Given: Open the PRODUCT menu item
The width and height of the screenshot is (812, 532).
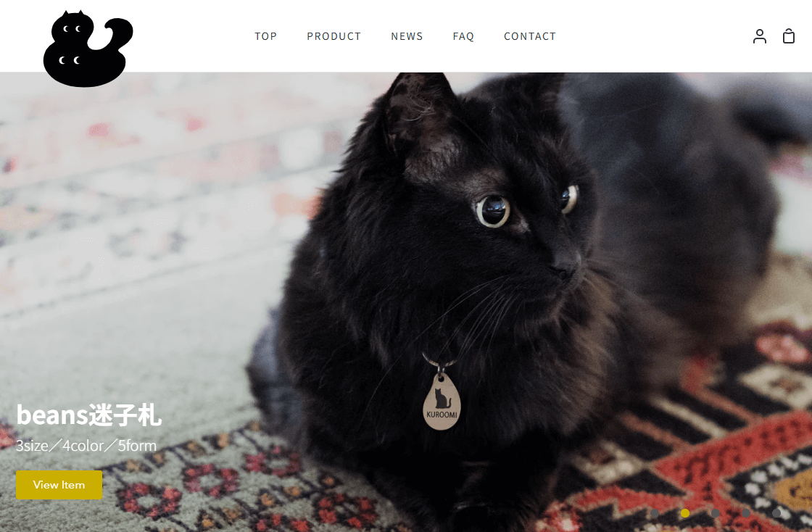Looking at the screenshot, I should coord(333,36).
